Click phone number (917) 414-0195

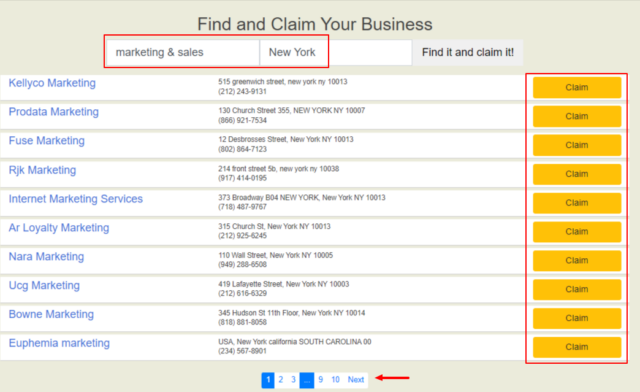tap(242, 178)
